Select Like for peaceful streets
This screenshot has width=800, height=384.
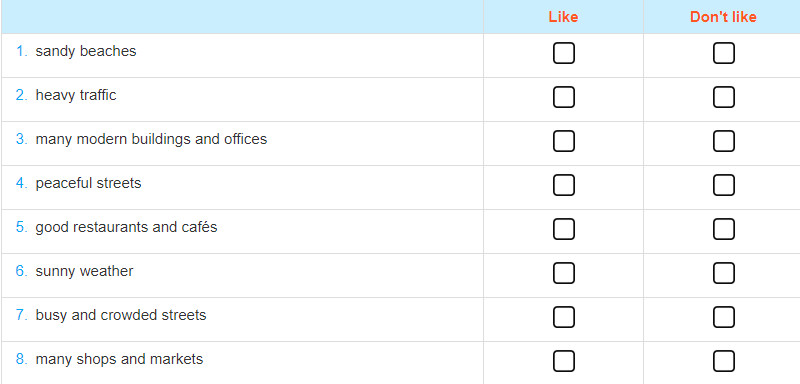click(x=563, y=185)
